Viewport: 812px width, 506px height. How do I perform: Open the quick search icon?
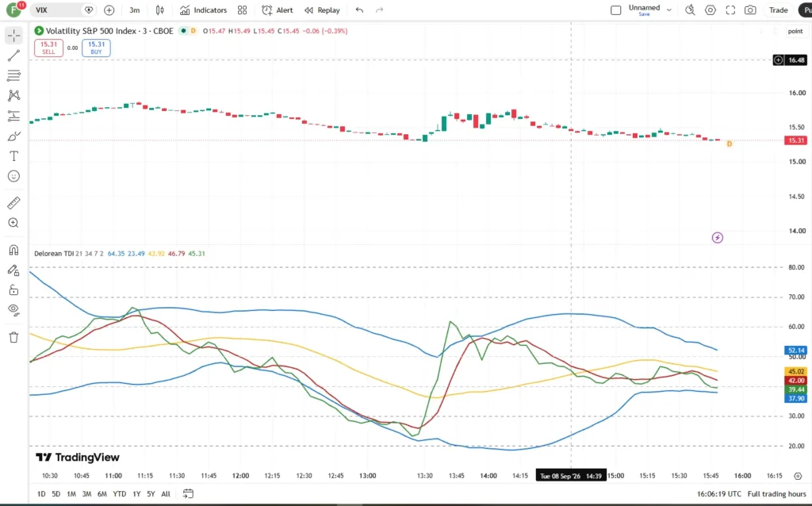pyautogui.click(x=690, y=10)
